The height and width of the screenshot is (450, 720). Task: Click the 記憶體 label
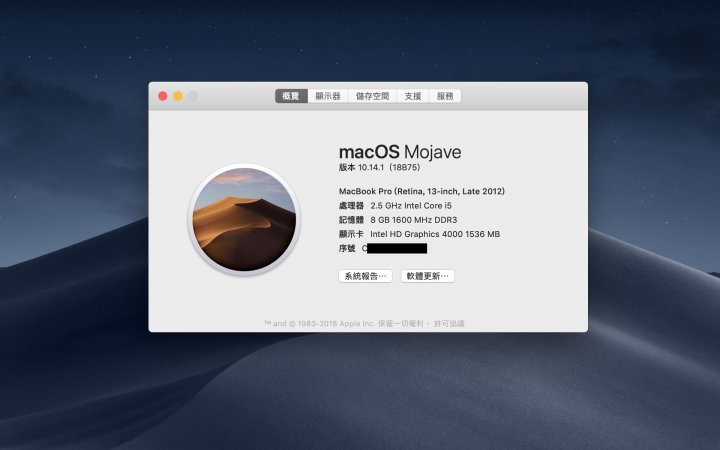351,220
